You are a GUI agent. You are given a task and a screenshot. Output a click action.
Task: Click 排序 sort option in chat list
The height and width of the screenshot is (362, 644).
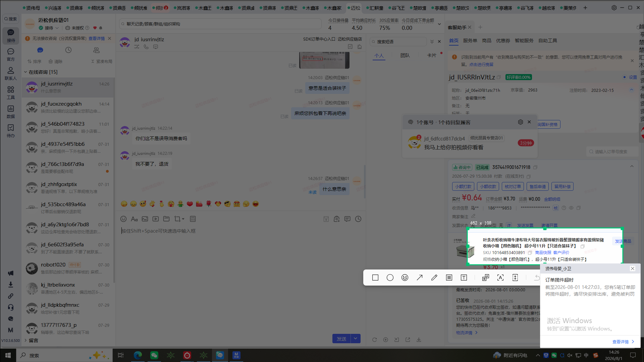[x=35, y=61]
